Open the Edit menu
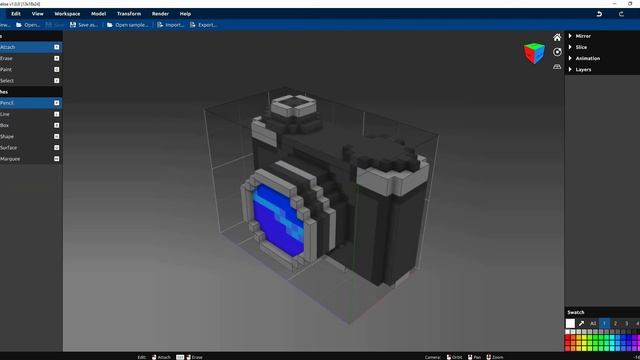This screenshot has width=640, height=360. point(16,14)
